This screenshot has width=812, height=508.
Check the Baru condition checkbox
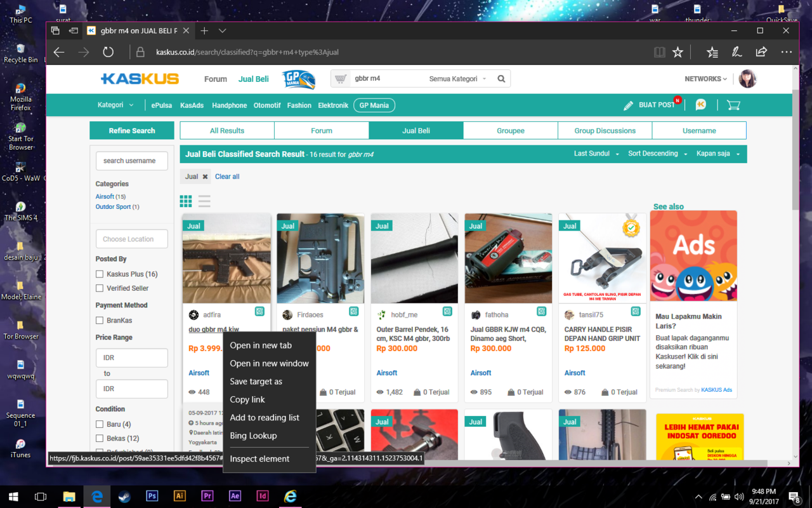point(100,424)
